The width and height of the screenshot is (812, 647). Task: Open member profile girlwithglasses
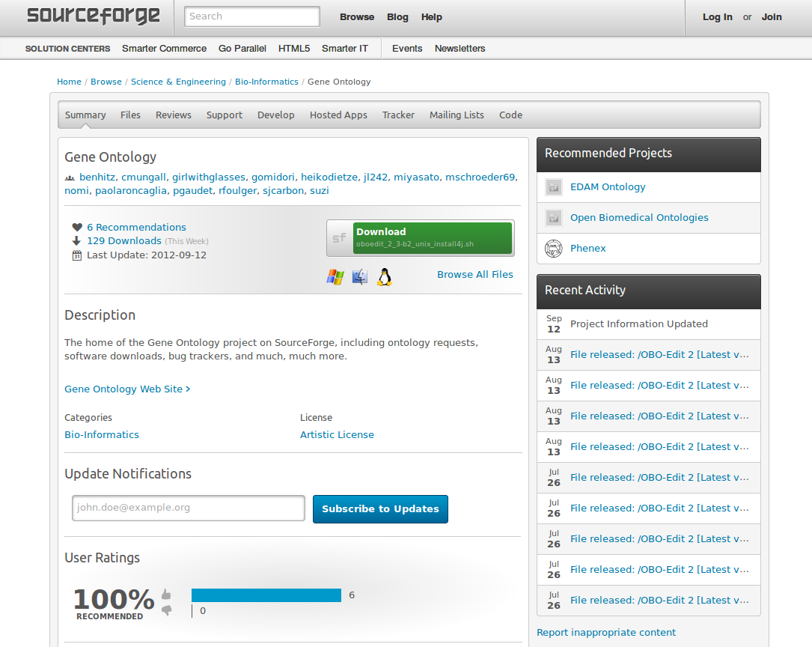(x=209, y=177)
